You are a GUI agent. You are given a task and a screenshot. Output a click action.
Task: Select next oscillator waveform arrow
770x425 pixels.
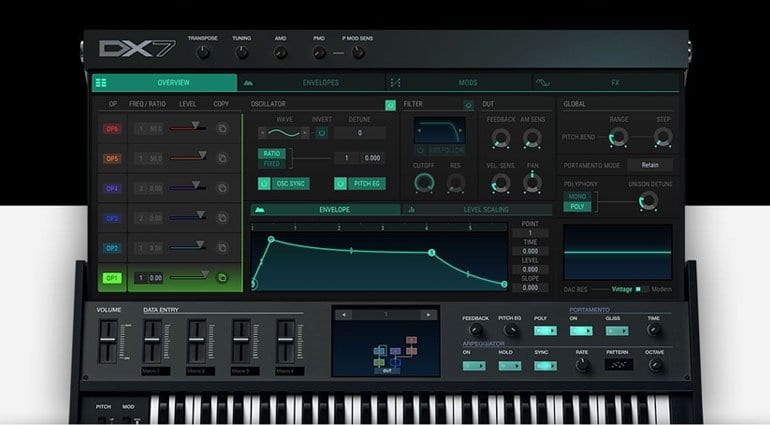point(305,133)
